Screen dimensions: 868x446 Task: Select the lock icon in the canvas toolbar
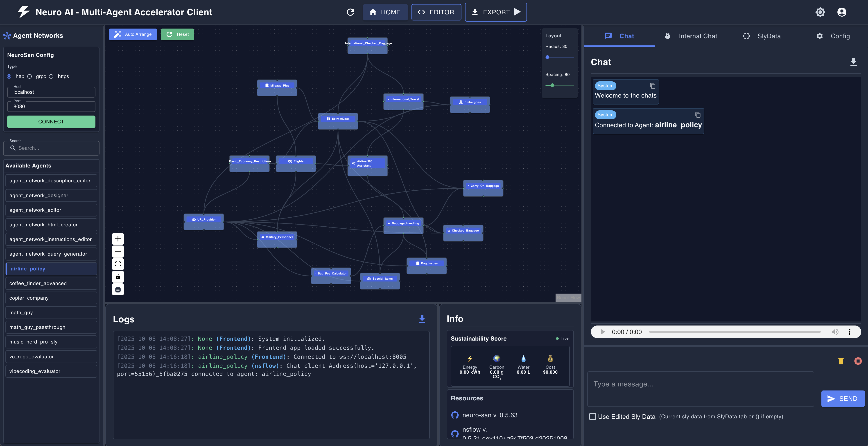pyautogui.click(x=118, y=276)
